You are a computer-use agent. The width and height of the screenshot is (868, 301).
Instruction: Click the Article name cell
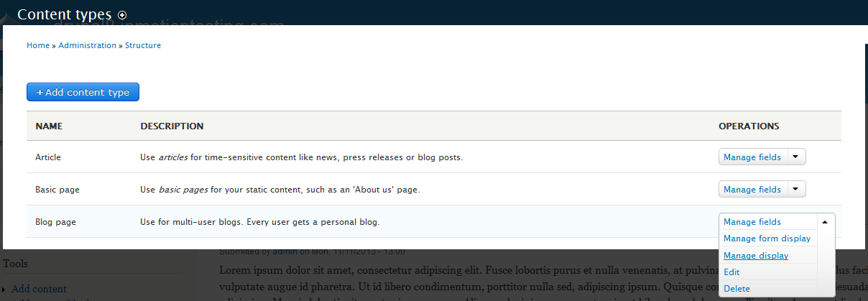coord(48,157)
